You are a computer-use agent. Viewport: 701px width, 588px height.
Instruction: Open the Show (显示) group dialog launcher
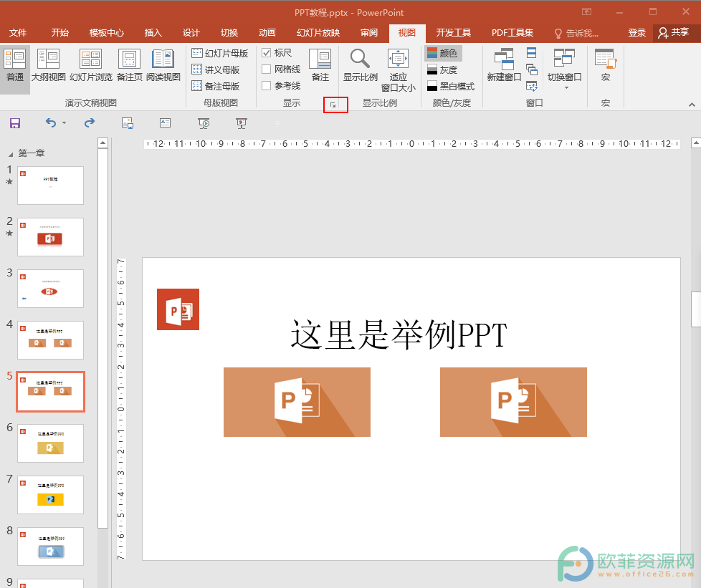point(333,105)
